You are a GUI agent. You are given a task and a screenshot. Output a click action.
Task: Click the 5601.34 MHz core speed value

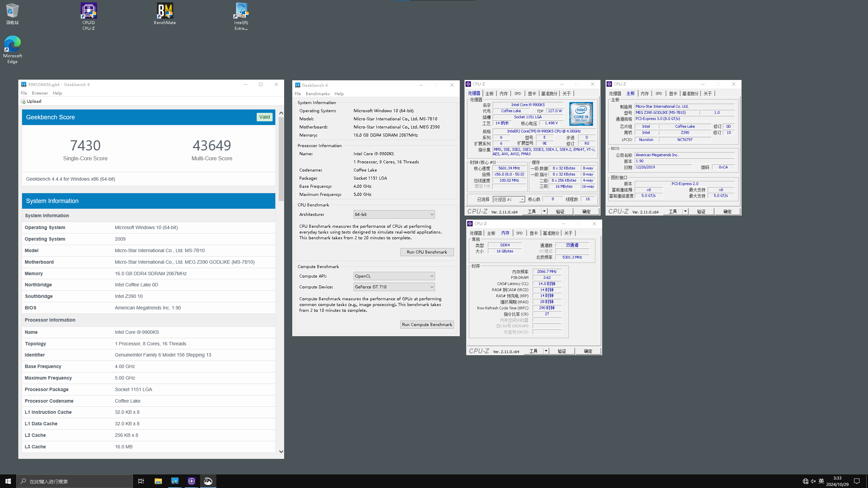pos(509,168)
